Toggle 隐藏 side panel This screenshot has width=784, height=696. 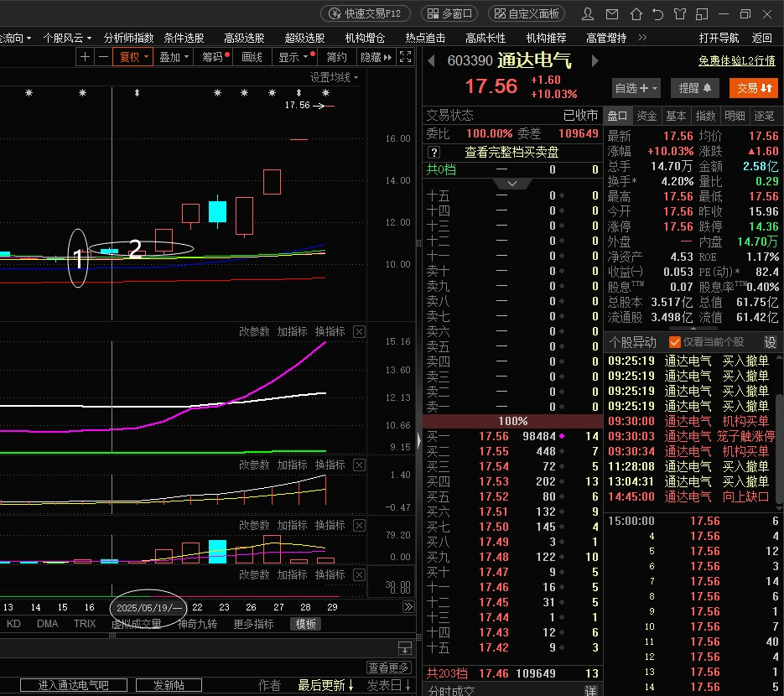tap(376, 57)
